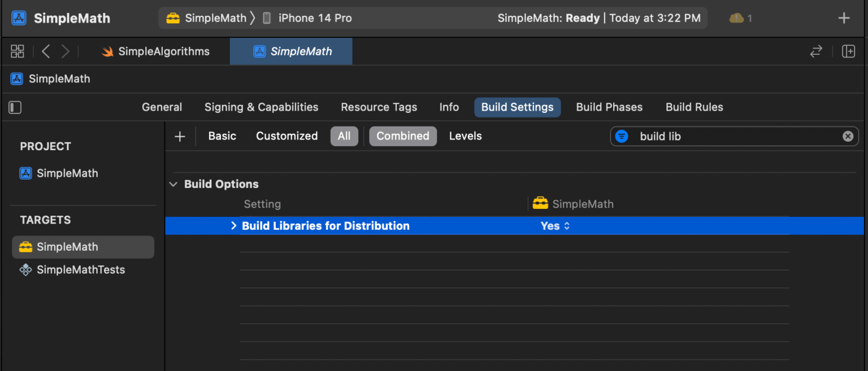Viewport: 868px width, 371px height.
Task: Open the Resource Tags tab
Action: click(x=379, y=107)
